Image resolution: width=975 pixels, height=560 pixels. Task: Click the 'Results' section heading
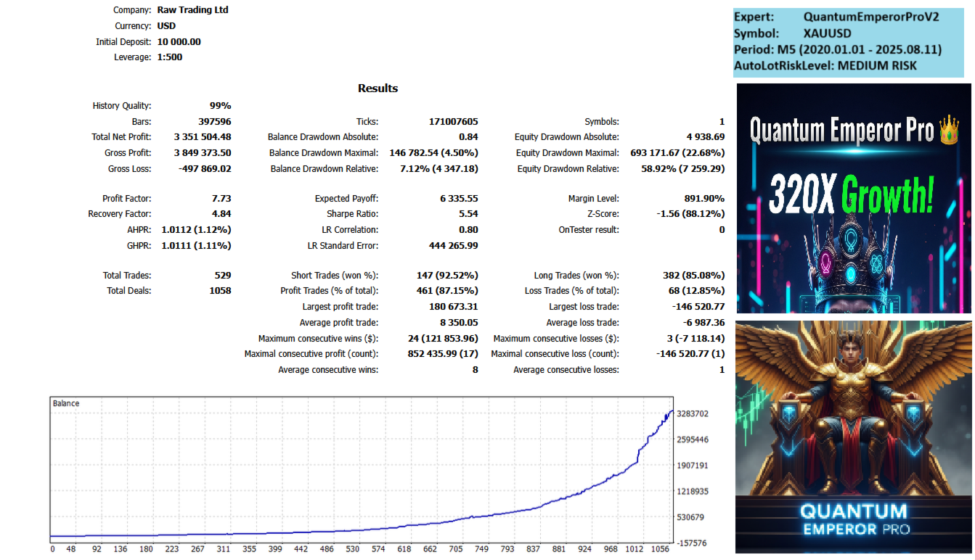click(378, 88)
